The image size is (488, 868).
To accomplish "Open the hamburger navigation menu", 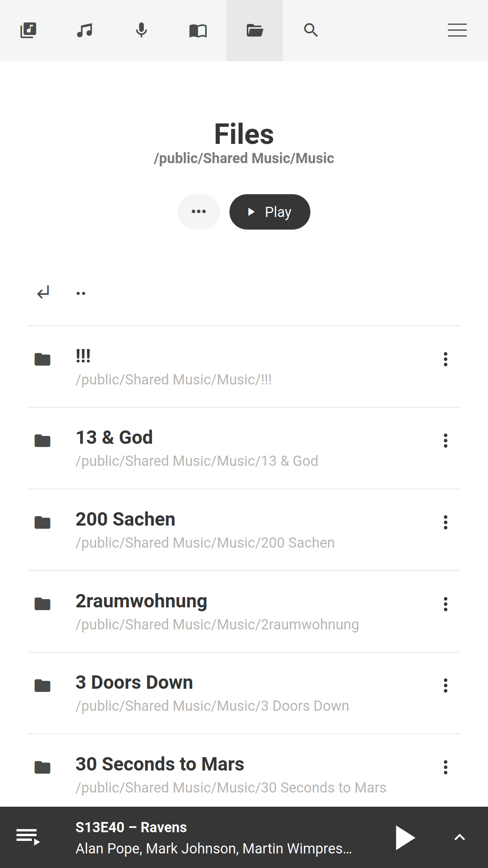I will [x=457, y=30].
